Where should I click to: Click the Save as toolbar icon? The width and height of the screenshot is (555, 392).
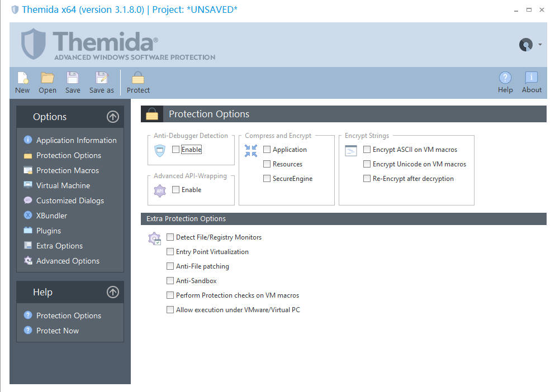pos(102,78)
